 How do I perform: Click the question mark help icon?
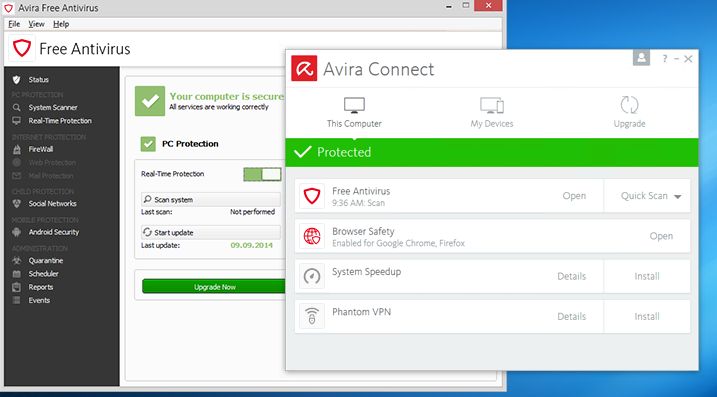[664, 59]
